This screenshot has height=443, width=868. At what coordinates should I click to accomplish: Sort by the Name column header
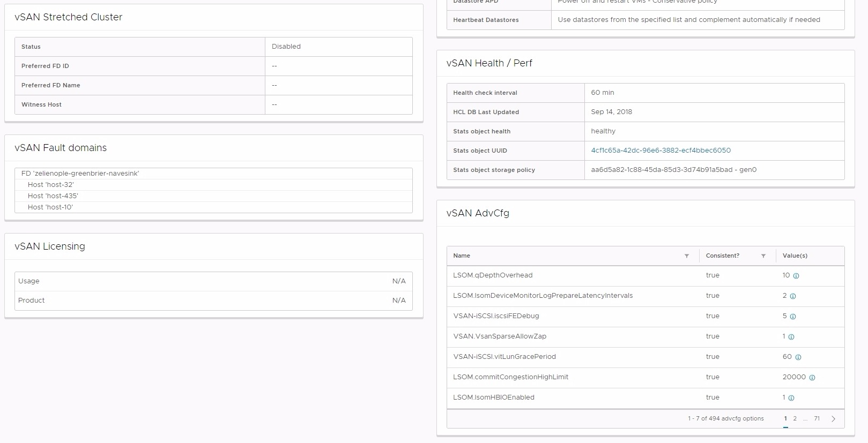tap(462, 256)
